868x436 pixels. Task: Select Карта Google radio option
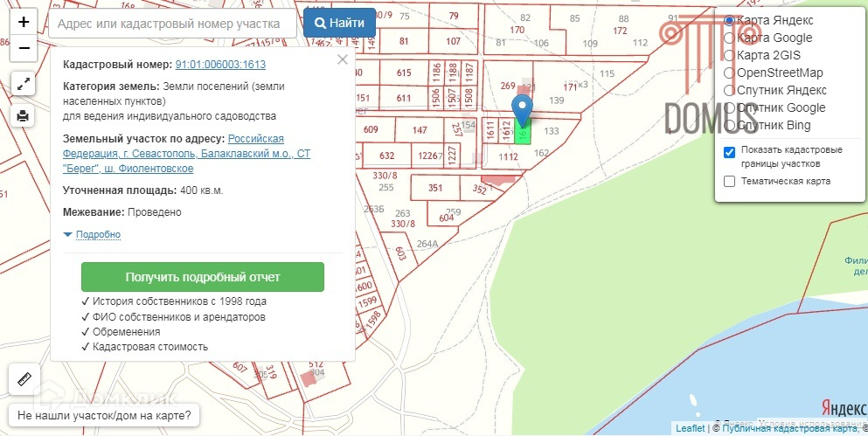730,38
